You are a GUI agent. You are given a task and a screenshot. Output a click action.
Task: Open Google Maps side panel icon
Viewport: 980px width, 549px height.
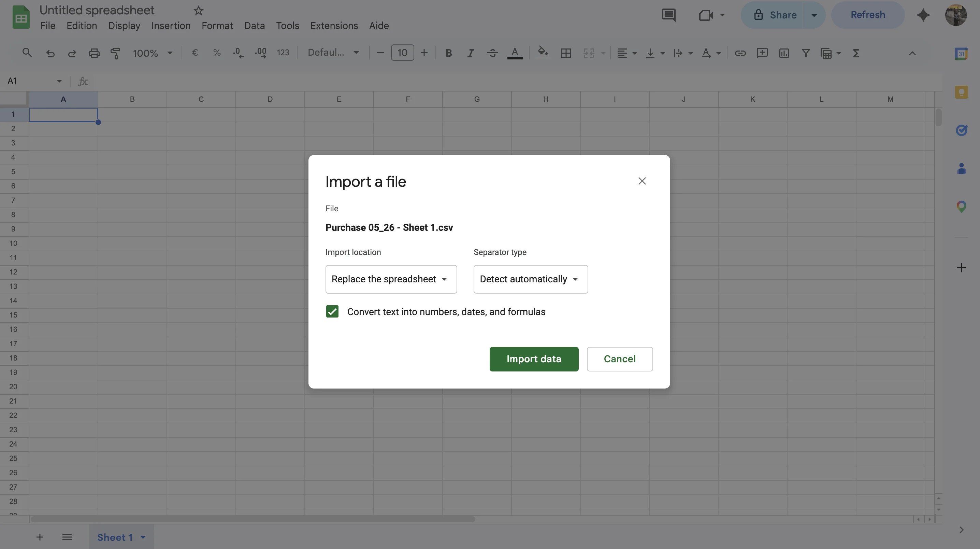tap(961, 207)
